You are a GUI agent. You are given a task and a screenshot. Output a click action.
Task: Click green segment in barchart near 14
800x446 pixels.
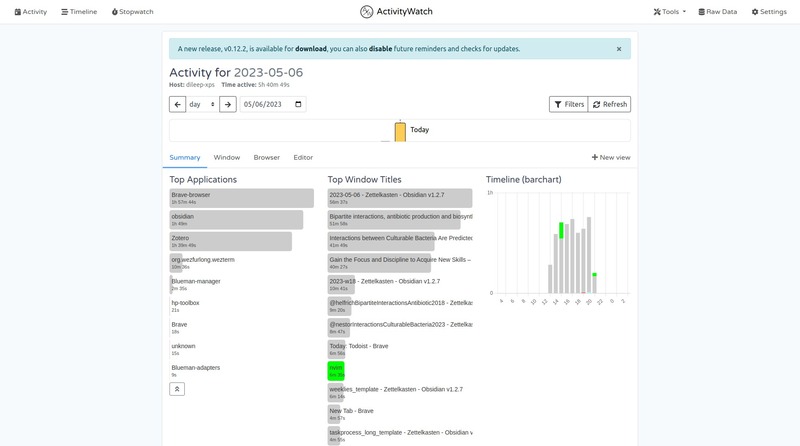(561, 230)
